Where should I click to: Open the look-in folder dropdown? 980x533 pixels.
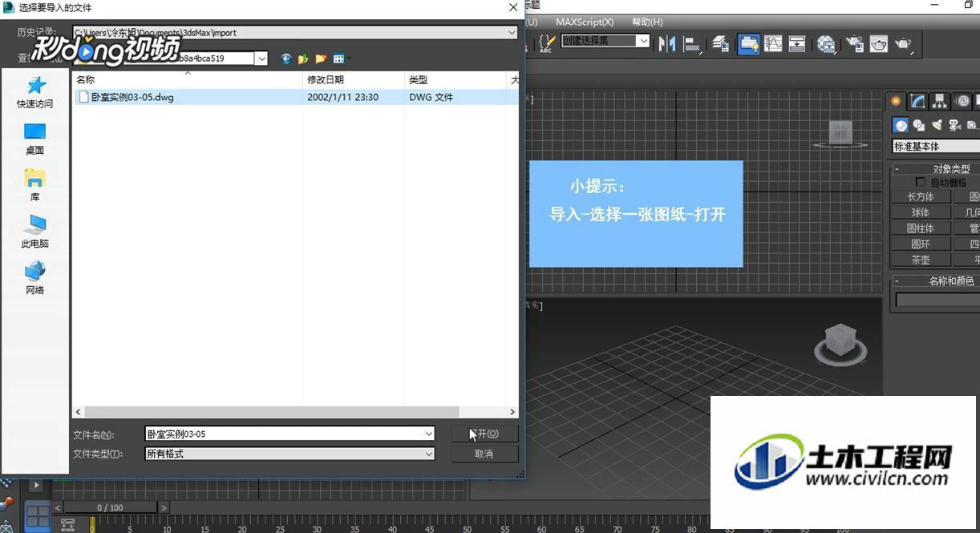pos(261,59)
